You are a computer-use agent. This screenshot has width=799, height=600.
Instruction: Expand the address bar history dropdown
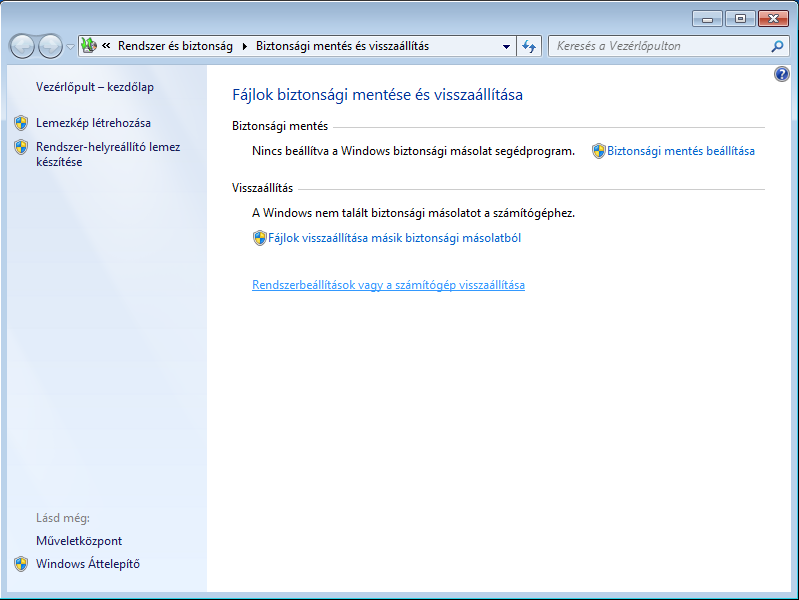click(506, 46)
